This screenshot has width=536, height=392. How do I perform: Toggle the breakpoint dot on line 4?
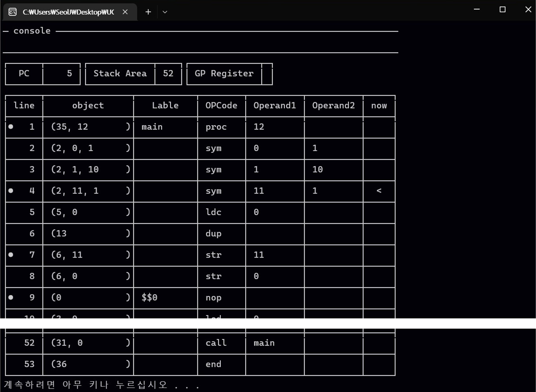click(x=11, y=190)
